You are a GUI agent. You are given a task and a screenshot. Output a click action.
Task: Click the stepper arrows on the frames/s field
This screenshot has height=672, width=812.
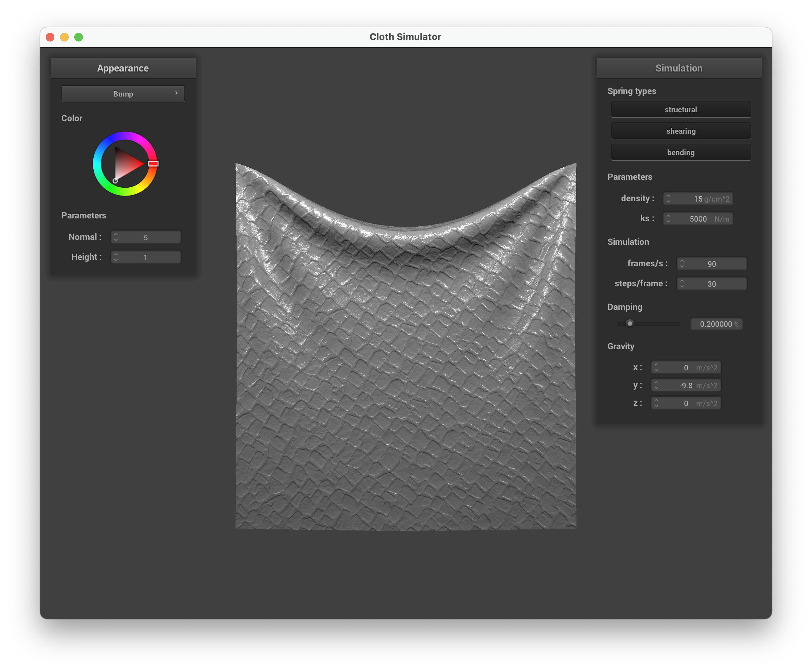pyautogui.click(x=682, y=264)
